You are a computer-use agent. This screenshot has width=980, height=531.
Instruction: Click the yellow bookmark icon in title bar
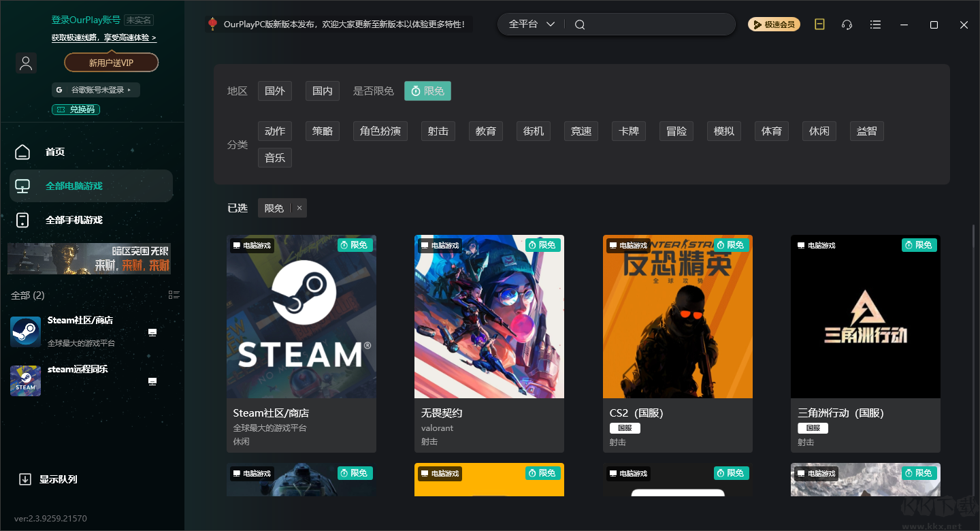click(819, 25)
